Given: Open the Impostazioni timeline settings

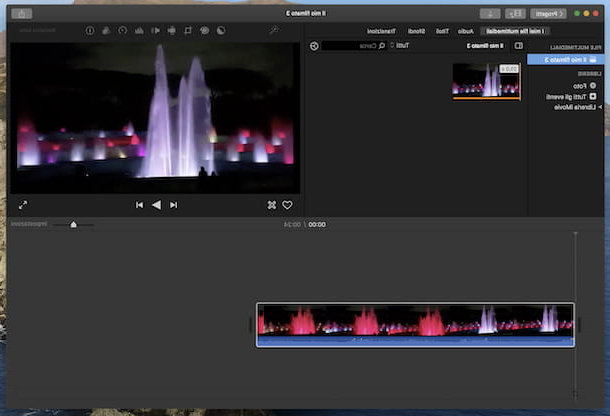Looking at the screenshot, I should pyautogui.click(x=29, y=224).
